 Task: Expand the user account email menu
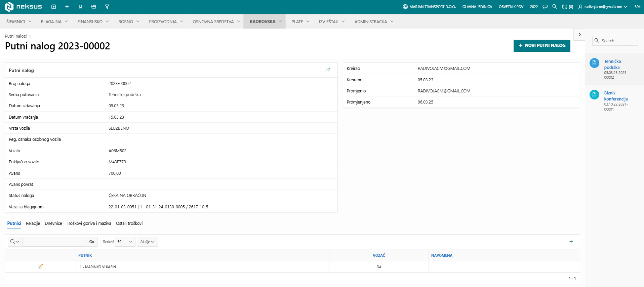point(603,7)
